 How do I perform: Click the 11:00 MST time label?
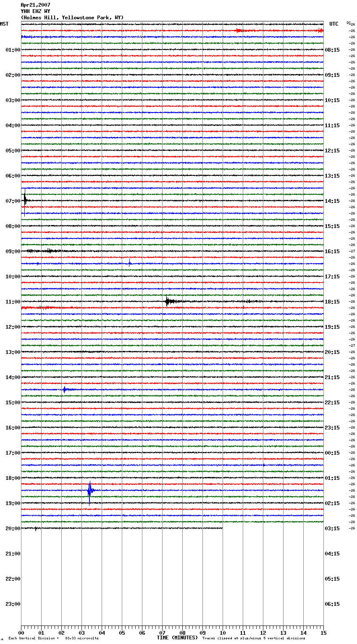13,302
